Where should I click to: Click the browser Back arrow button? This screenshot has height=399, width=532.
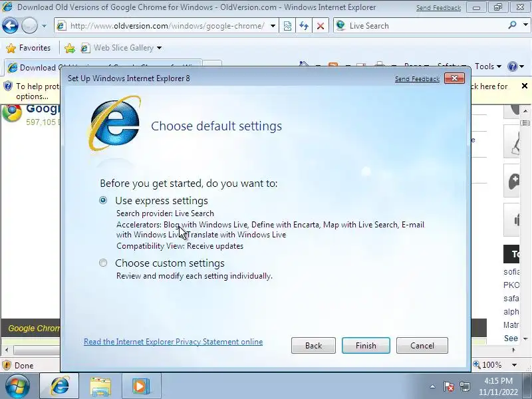pos(10,26)
